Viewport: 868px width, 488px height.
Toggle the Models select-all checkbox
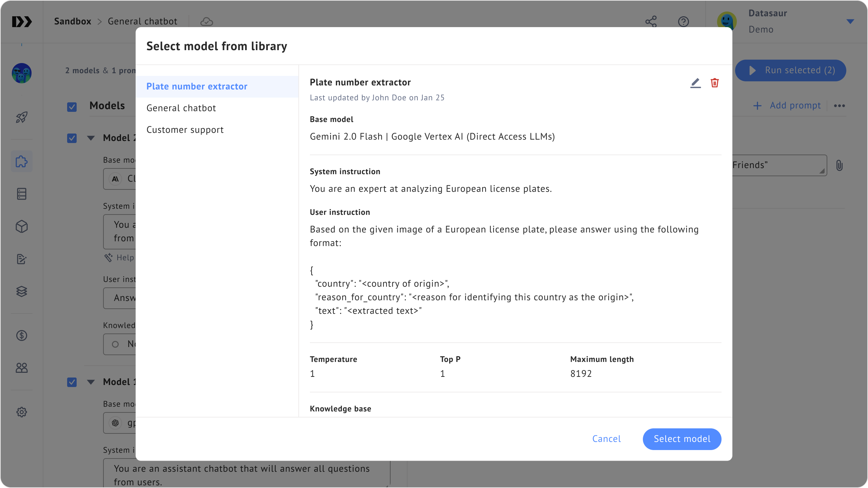coord(72,107)
